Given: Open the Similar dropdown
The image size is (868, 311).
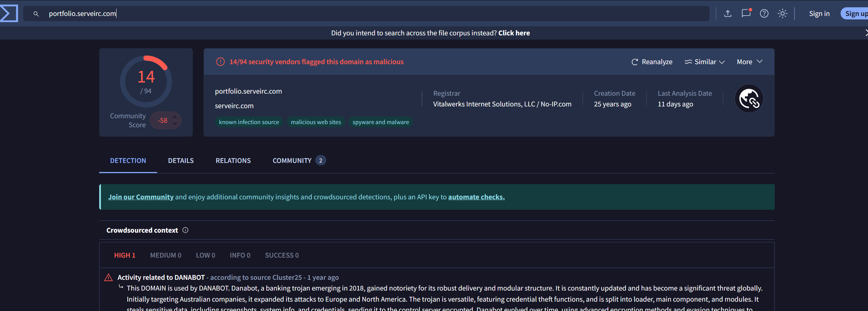Looking at the screenshot, I should (x=705, y=62).
